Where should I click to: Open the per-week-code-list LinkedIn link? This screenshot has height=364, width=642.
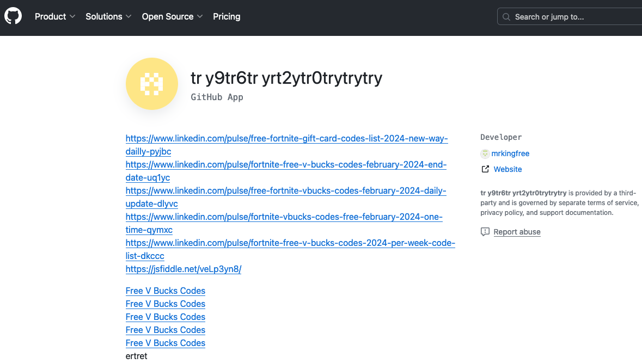coord(290,250)
